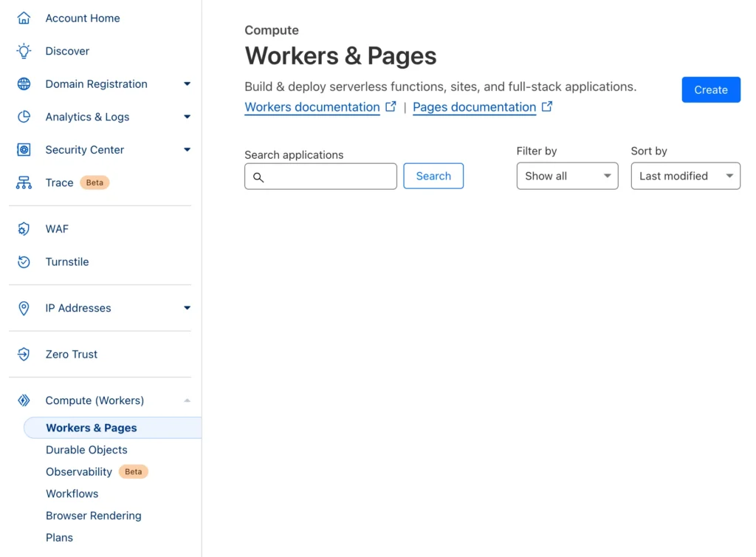Click external link icon after Pages documentation
Image resolution: width=756 pixels, height=557 pixels.
pyautogui.click(x=547, y=106)
